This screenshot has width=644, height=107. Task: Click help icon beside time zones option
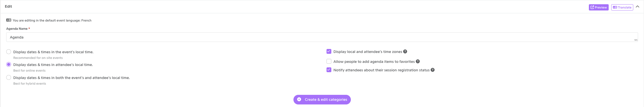tap(405, 52)
